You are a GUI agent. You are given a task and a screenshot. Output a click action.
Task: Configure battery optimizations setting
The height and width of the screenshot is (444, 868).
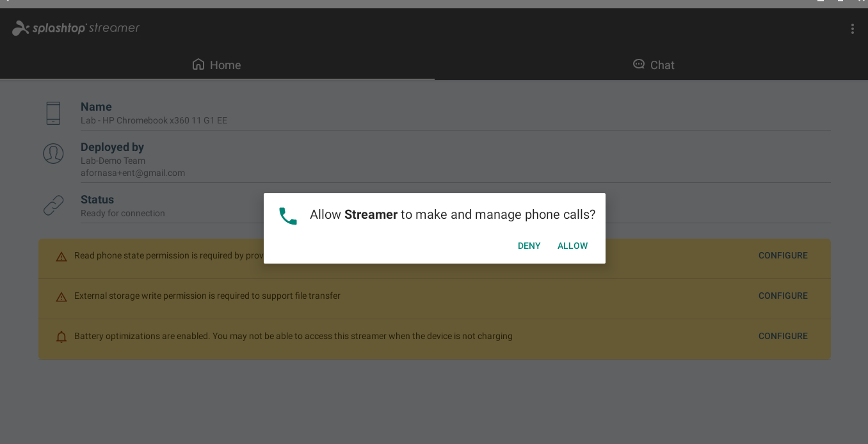pos(783,336)
